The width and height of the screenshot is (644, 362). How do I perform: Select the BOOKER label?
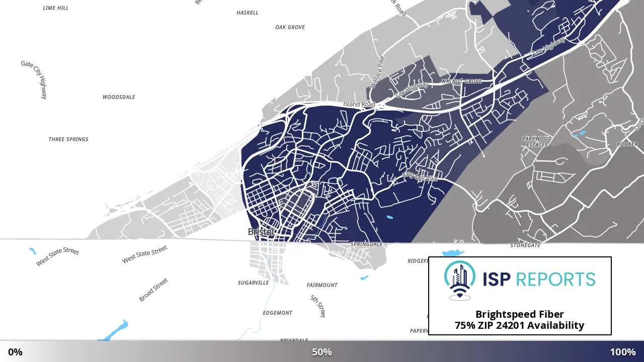[x=627, y=144]
